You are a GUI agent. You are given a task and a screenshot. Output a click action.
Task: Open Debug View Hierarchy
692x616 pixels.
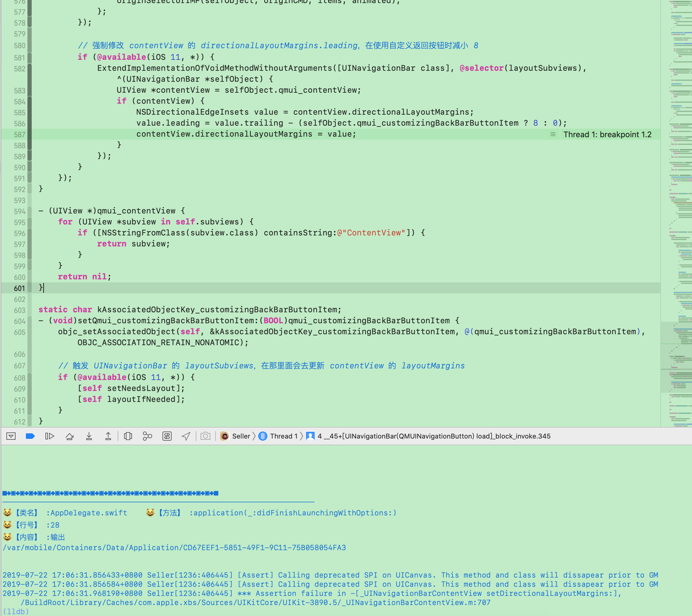click(128, 436)
